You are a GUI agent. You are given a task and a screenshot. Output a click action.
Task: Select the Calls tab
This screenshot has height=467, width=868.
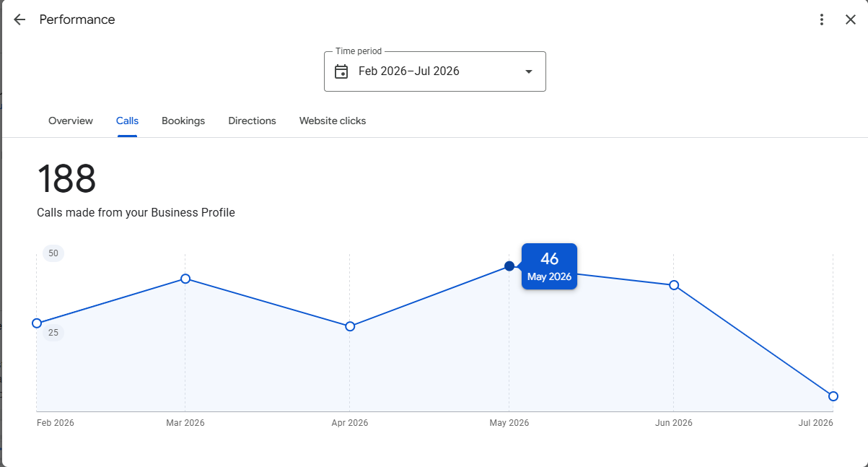pyautogui.click(x=128, y=121)
